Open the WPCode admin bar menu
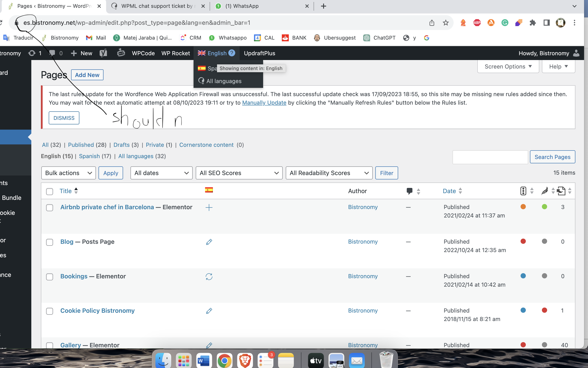The width and height of the screenshot is (588, 368). (143, 53)
